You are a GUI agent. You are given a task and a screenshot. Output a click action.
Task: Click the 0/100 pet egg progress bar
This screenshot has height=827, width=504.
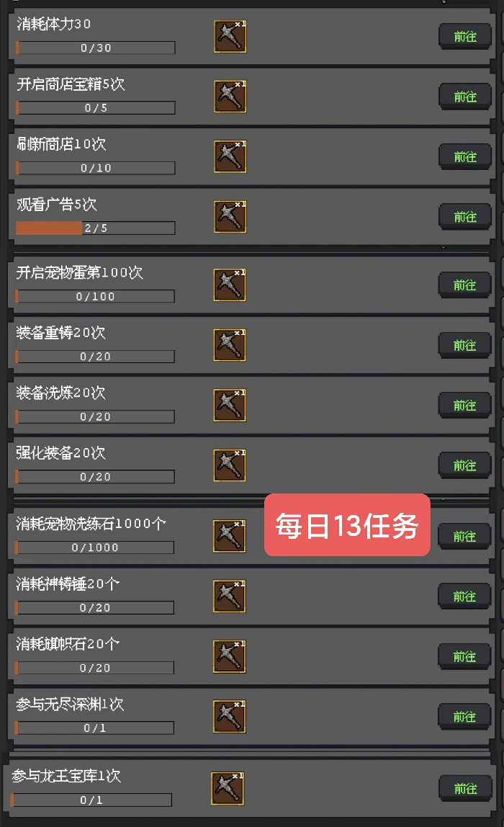pyautogui.click(x=95, y=296)
